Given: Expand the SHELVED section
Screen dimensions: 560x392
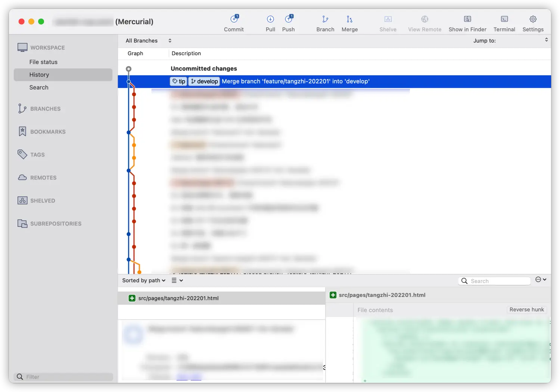Looking at the screenshot, I should pyautogui.click(x=43, y=201).
